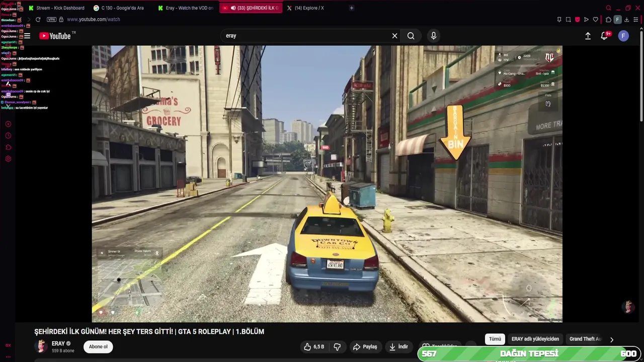Like the video (6,5 B)

point(314,346)
